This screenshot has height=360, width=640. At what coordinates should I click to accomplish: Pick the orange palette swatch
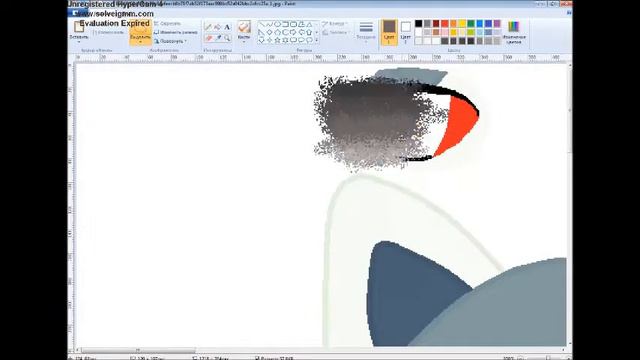click(453, 24)
